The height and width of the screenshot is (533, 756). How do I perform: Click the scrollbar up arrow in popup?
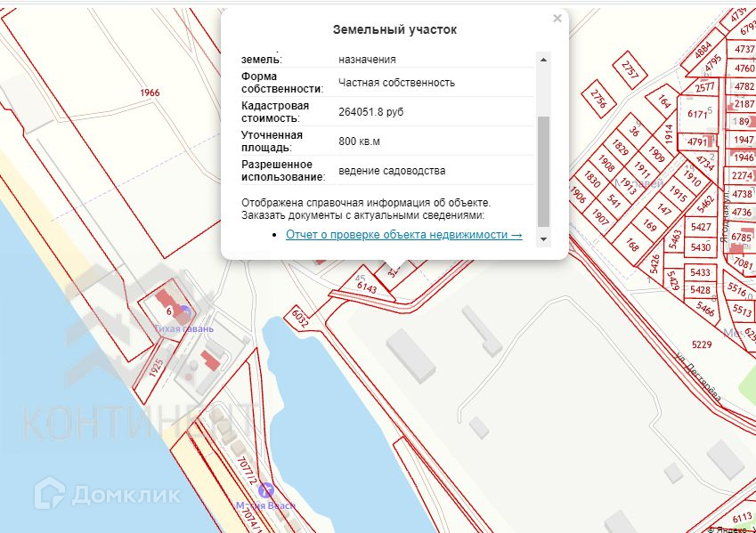[543, 60]
